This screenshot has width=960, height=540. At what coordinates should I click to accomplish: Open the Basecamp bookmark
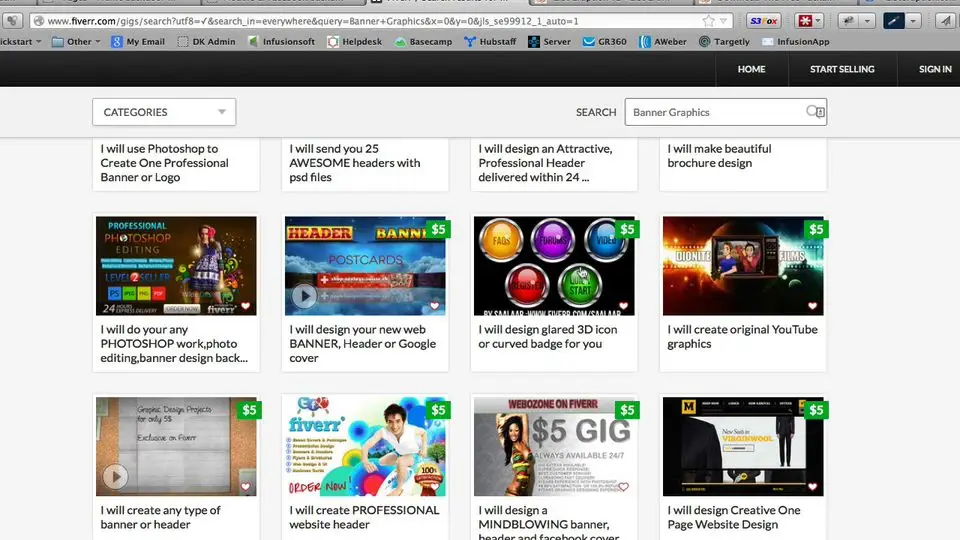tap(422, 42)
